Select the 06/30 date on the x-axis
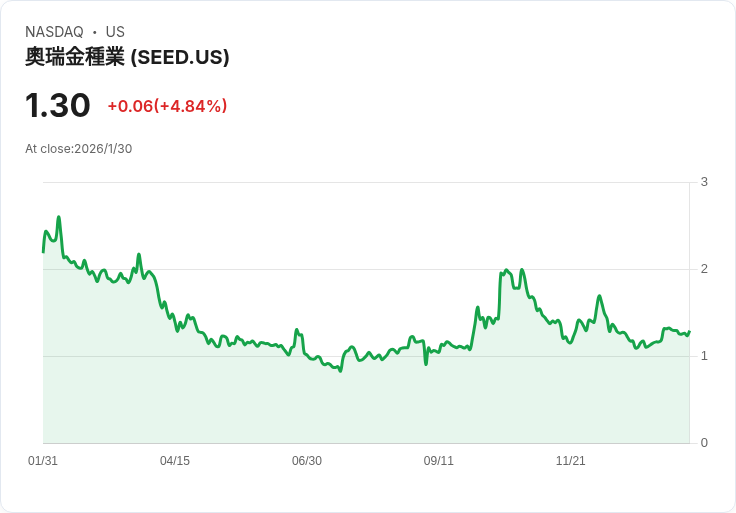736x513 pixels. [x=307, y=461]
